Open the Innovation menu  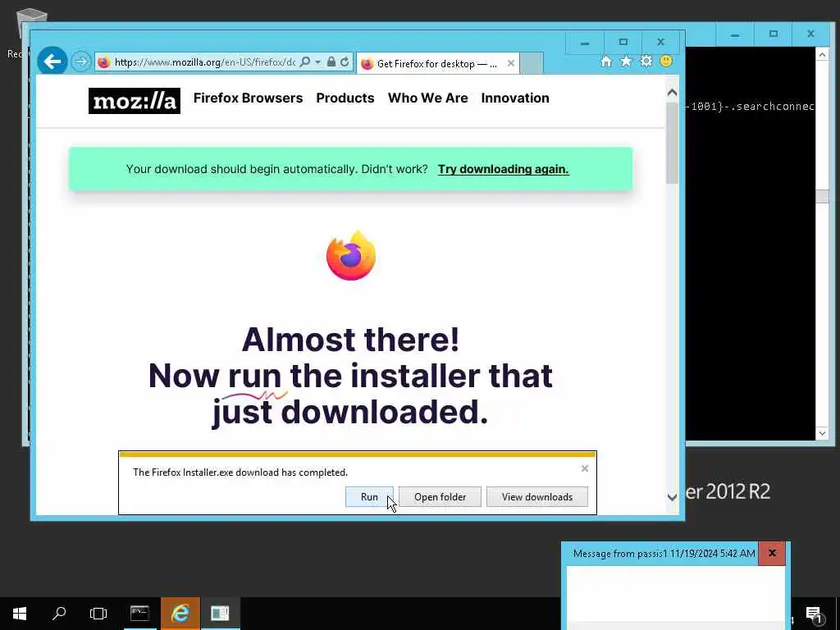[515, 98]
